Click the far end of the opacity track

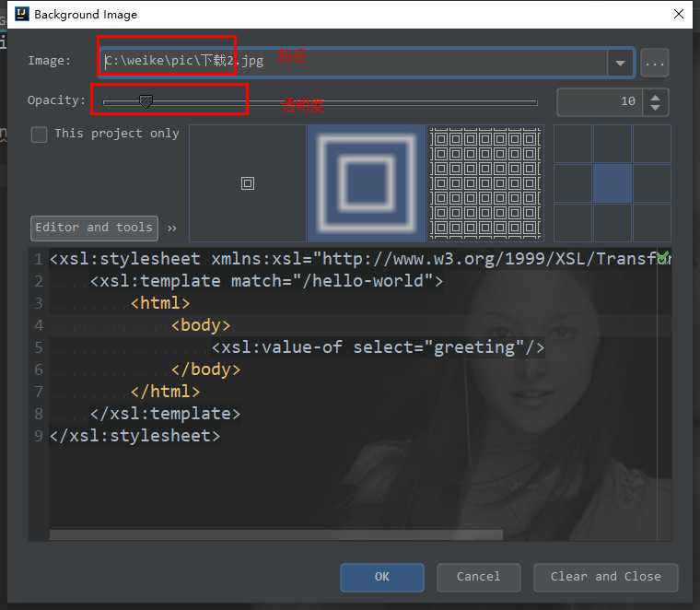(534, 102)
